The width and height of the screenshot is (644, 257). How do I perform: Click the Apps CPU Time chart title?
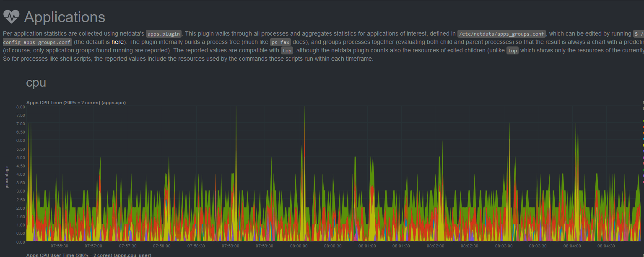coord(75,103)
